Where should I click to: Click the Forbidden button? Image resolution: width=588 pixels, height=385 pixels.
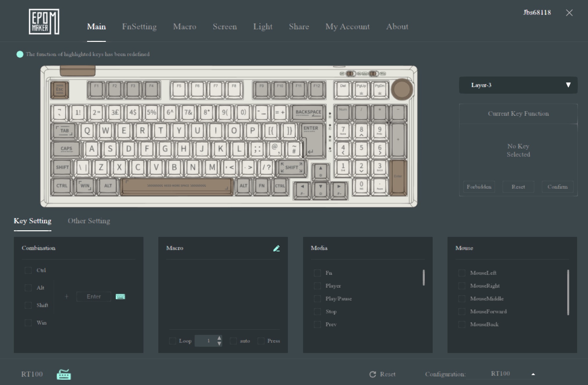click(x=479, y=187)
